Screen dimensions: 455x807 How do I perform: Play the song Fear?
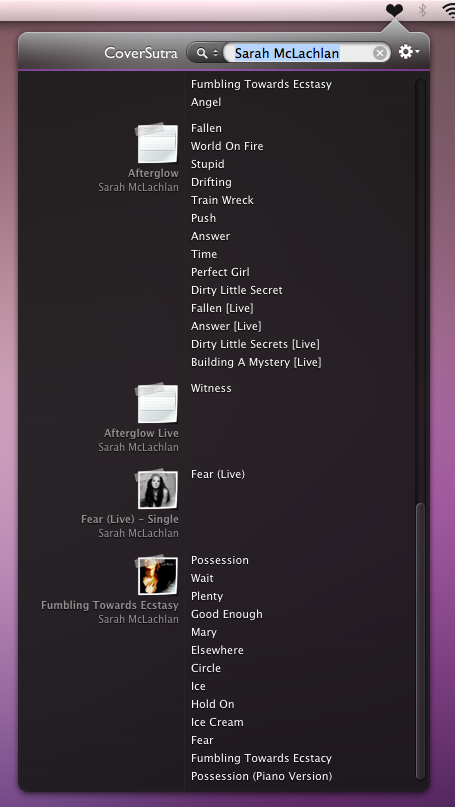[202, 740]
